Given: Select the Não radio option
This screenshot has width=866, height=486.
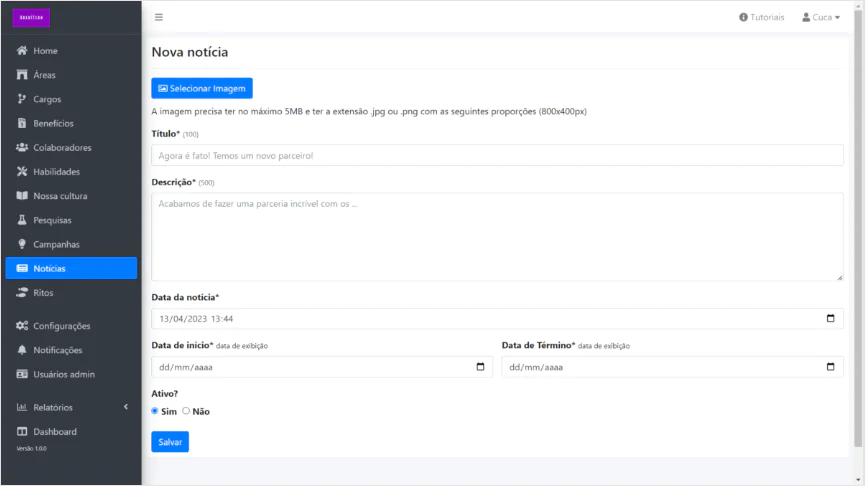Looking at the screenshot, I should coord(186,411).
